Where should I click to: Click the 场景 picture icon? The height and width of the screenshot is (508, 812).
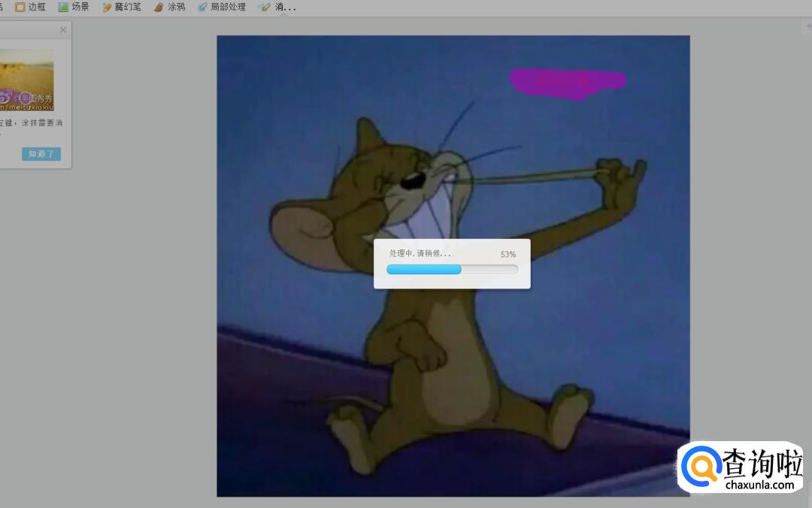point(63,8)
